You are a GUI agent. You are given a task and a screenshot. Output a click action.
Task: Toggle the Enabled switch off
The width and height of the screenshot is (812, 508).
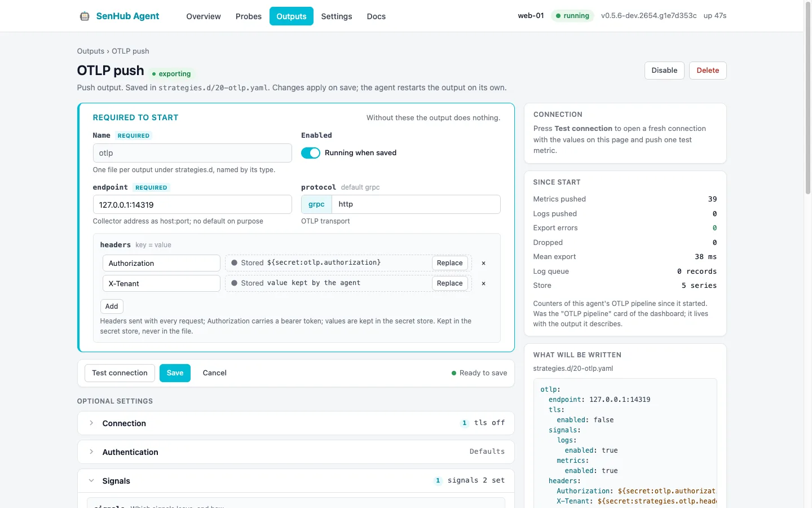pos(311,153)
